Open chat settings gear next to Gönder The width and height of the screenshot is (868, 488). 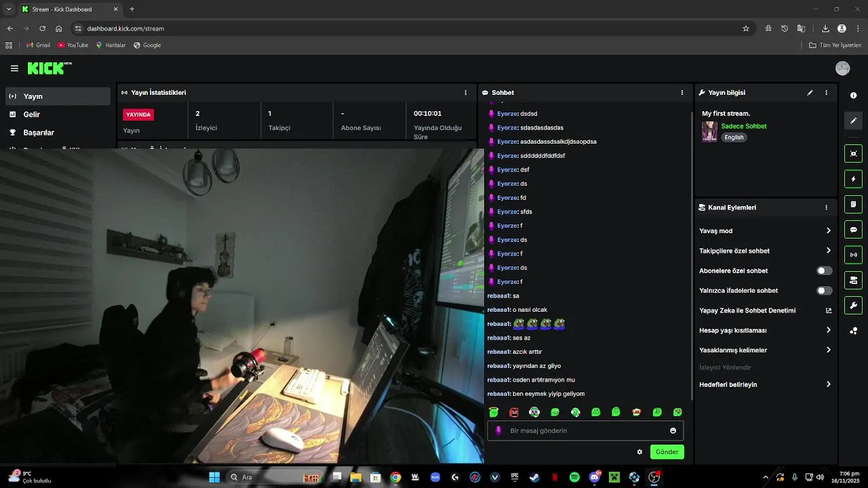(x=639, y=452)
